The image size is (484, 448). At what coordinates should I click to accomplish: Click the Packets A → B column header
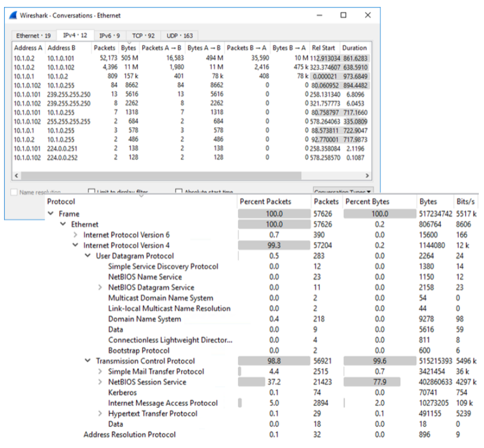click(162, 48)
